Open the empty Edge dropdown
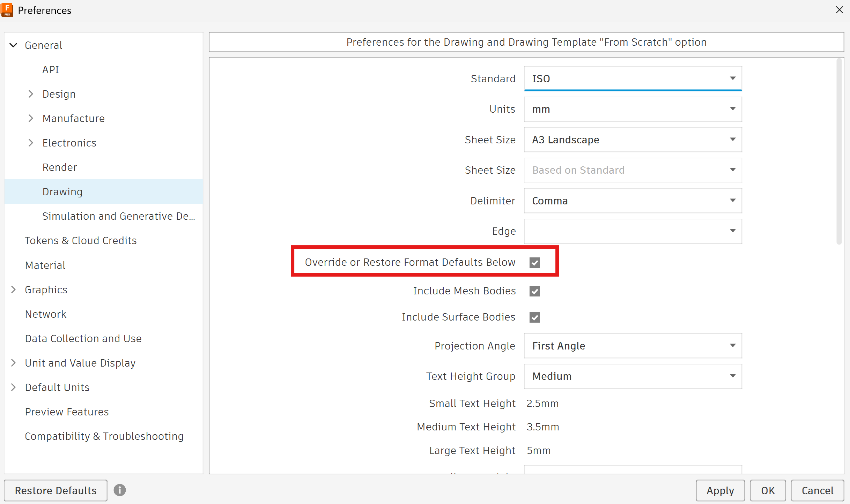Screen dimensions: 850x504 (633, 231)
